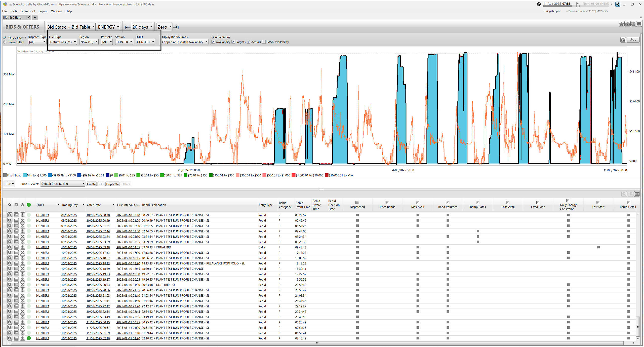Add new tab with plus button
The height and width of the screenshot is (347, 644).
pos(35,17)
